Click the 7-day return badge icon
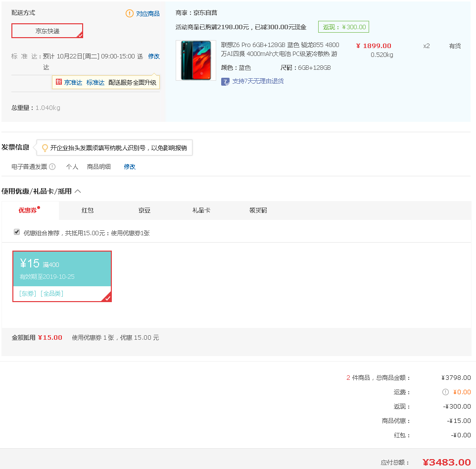Screen dimensions: 476x469 225,81
